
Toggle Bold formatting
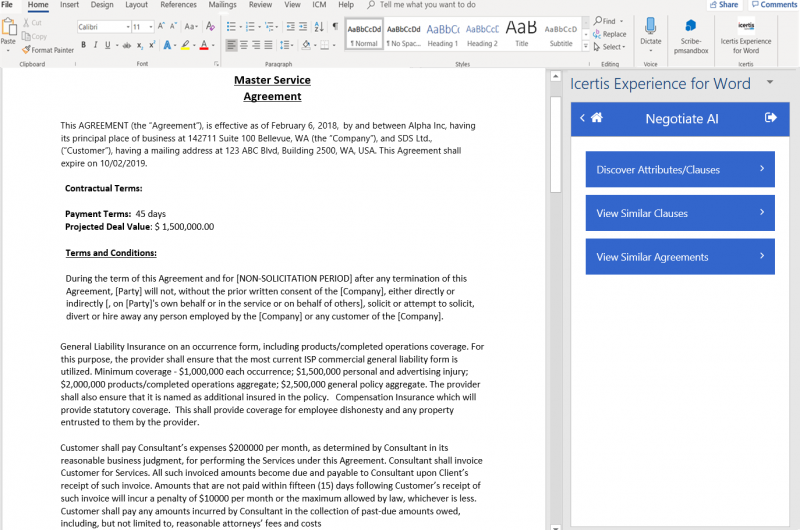(83, 45)
